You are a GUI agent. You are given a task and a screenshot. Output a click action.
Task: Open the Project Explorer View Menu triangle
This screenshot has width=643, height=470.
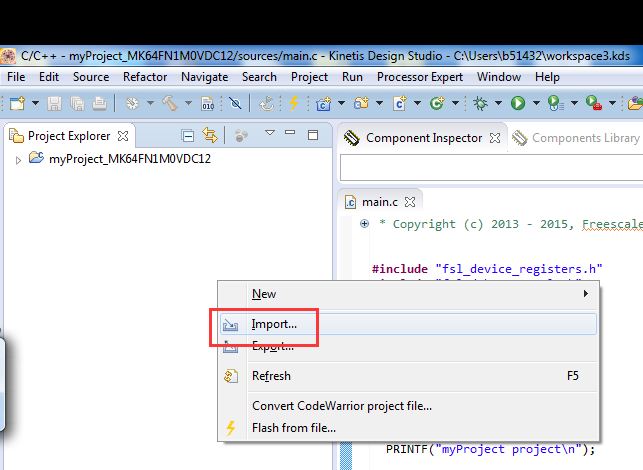tap(270, 133)
